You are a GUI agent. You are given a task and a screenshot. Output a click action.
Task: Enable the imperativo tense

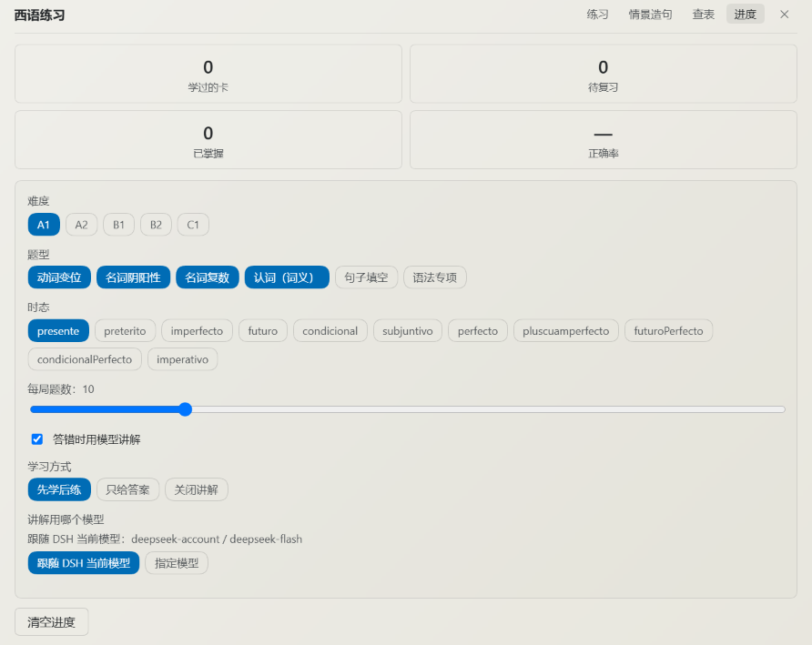tap(182, 359)
